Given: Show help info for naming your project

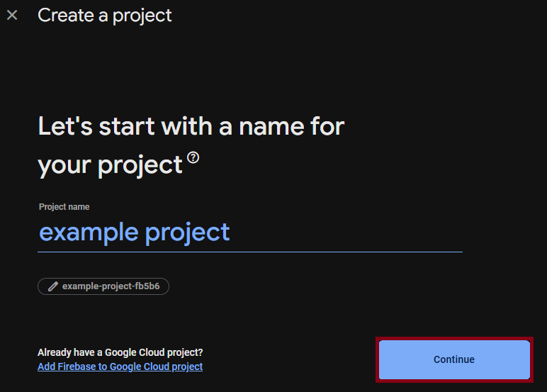Looking at the screenshot, I should coord(193,157).
